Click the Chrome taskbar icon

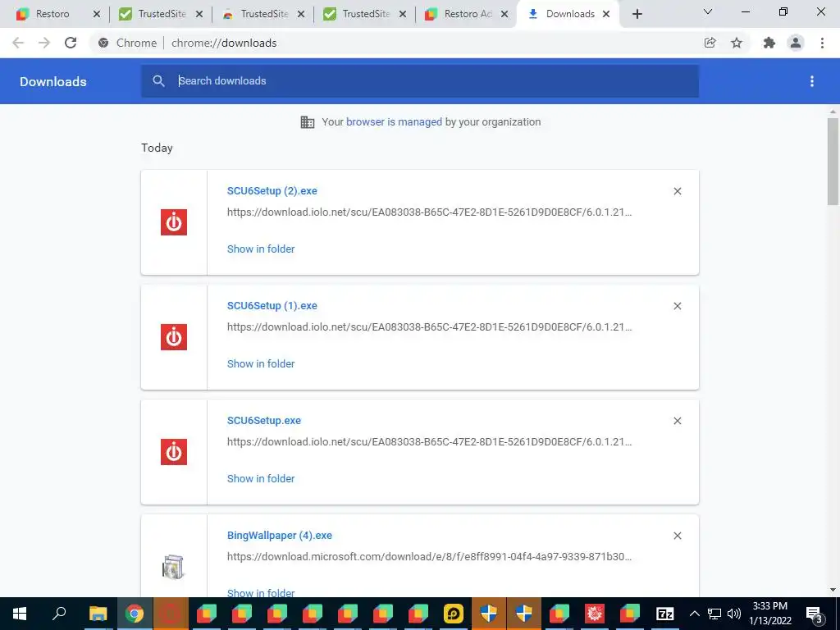[x=135, y=614]
